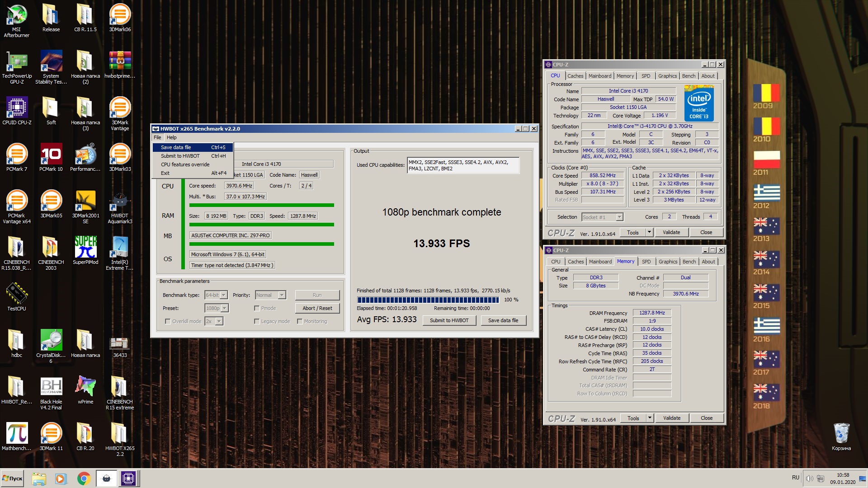Screen dimensions: 868x488
Task: Open CPUID CPU-Z desktop shortcut
Action: coord(17,110)
